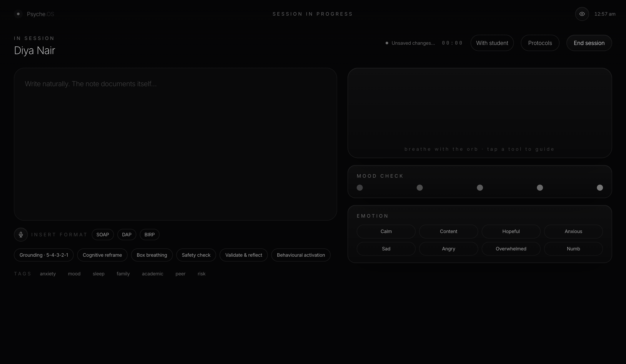626x364 pixels.
Task: Toggle the With student mode
Action: [492, 43]
